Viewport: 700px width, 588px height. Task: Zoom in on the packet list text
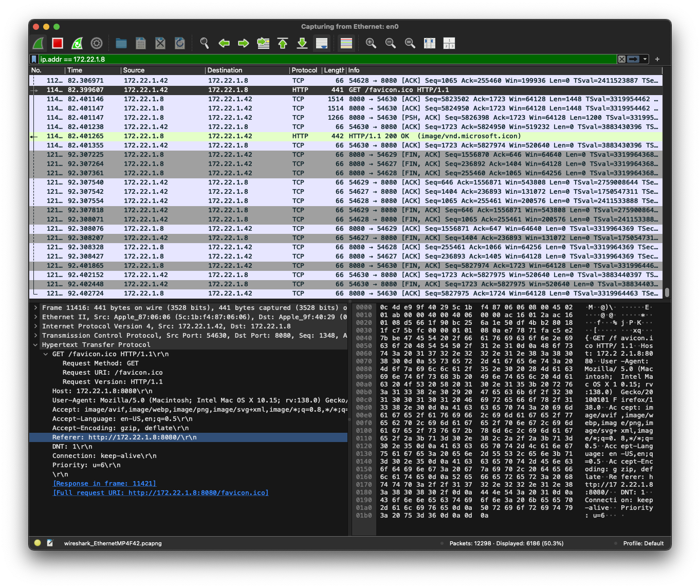coord(371,43)
